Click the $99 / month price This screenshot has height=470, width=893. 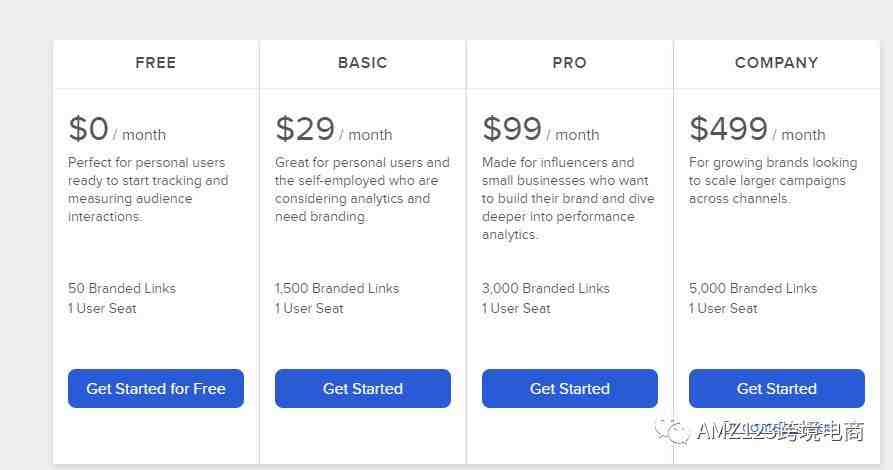click(x=540, y=129)
